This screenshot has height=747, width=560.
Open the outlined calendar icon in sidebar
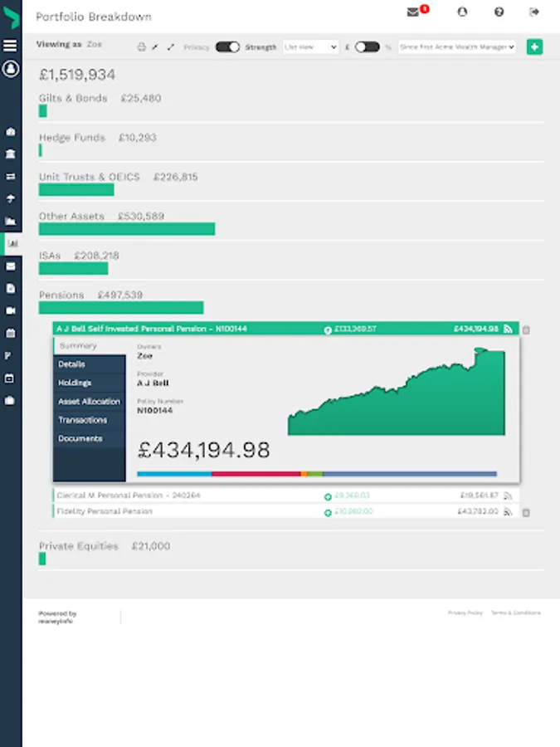[9, 378]
